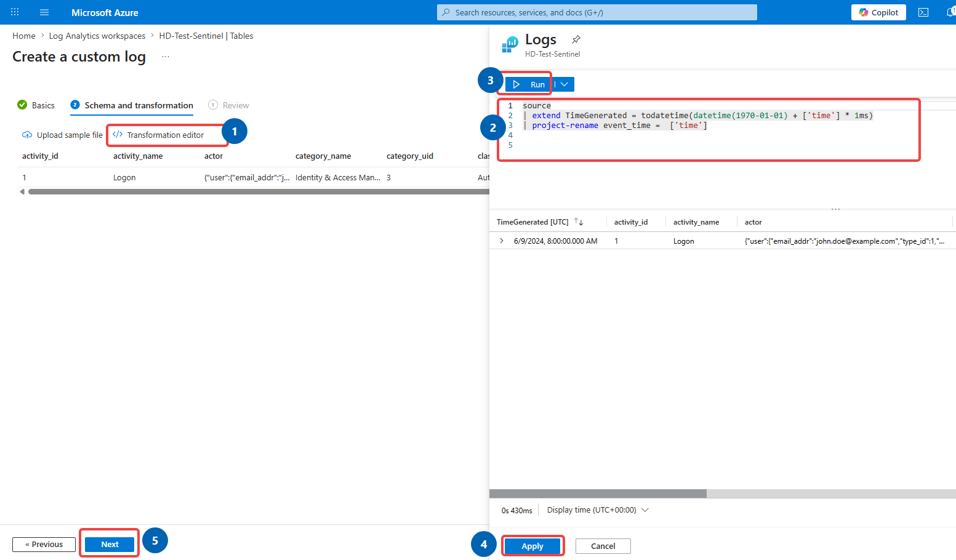This screenshot has height=560, width=956.
Task: Click the Next button
Action: (x=110, y=544)
